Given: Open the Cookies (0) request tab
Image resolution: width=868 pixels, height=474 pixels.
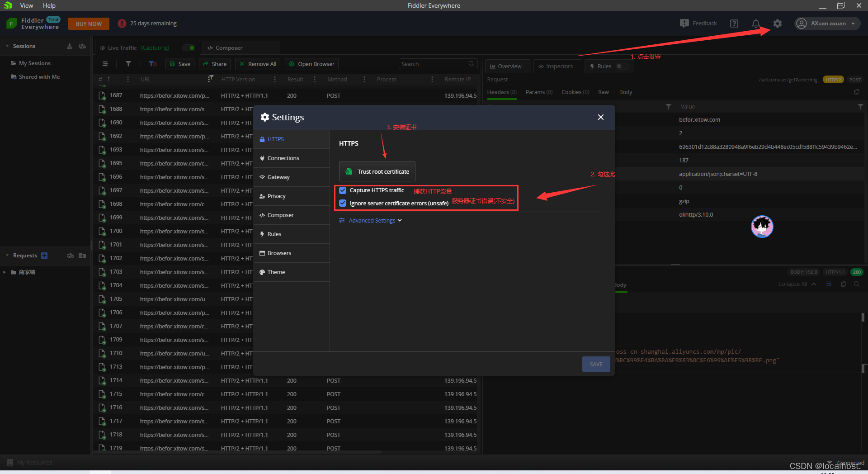Looking at the screenshot, I should [575, 92].
